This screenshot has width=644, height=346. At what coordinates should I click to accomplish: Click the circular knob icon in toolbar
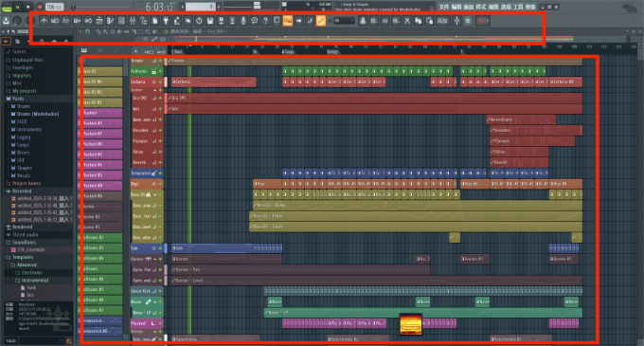199,21
